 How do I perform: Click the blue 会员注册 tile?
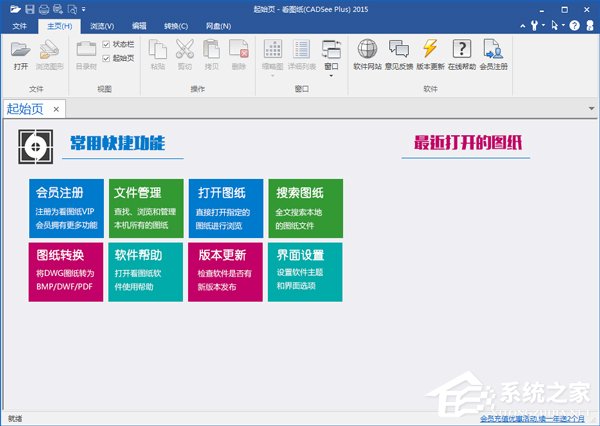[66, 208]
